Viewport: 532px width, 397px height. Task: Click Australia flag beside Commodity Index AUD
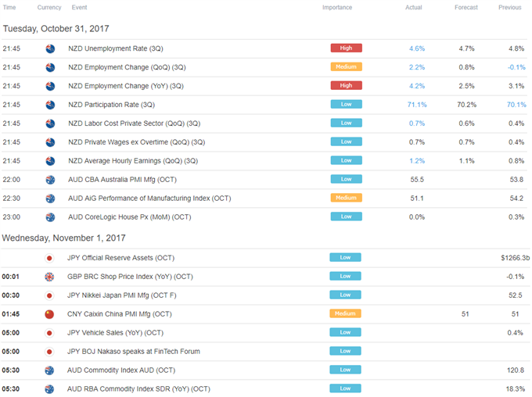point(49,370)
